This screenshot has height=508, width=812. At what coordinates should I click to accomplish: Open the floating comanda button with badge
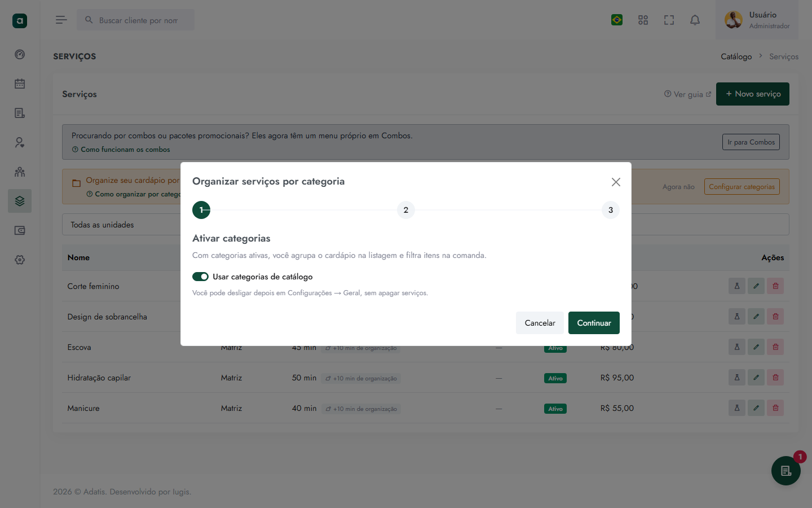pyautogui.click(x=786, y=471)
